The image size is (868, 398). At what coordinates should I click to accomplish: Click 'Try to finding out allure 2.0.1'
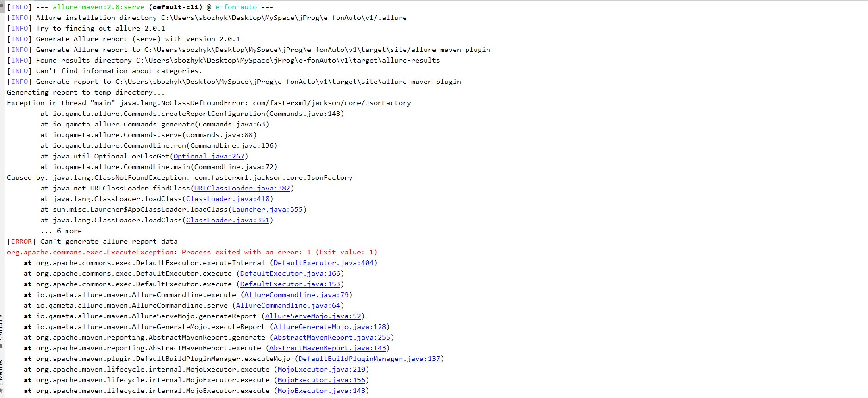point(100,28)
